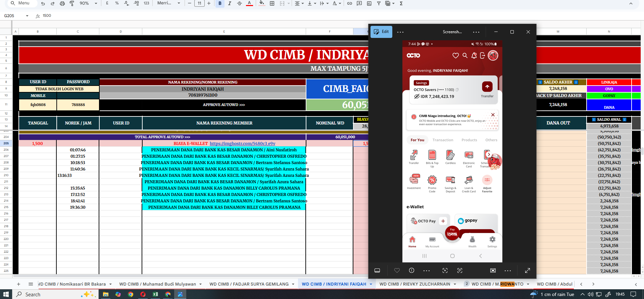The image size is (644, 299).
Task: Open the text color picker
Action: tap(249, 3)
